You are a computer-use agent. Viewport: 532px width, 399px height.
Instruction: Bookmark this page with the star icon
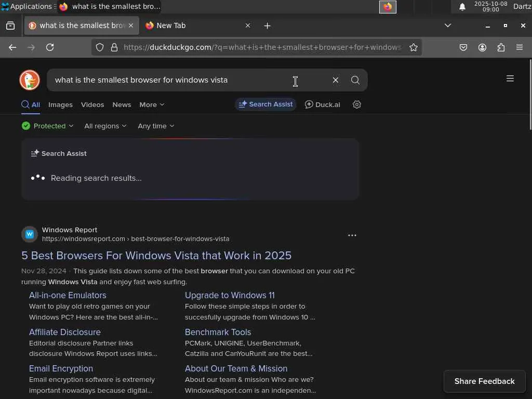click(x=413, y=47)
